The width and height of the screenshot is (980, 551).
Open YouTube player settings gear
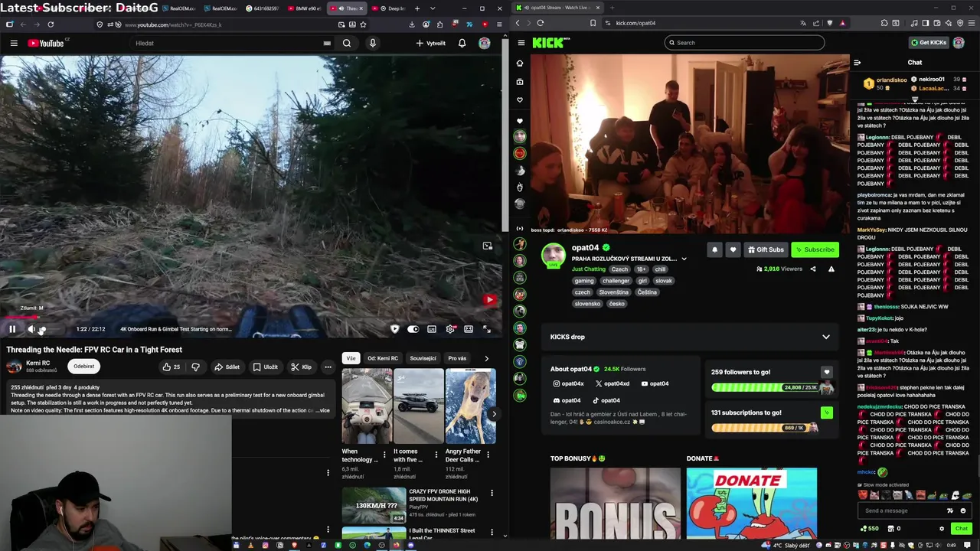pos(450,329)
